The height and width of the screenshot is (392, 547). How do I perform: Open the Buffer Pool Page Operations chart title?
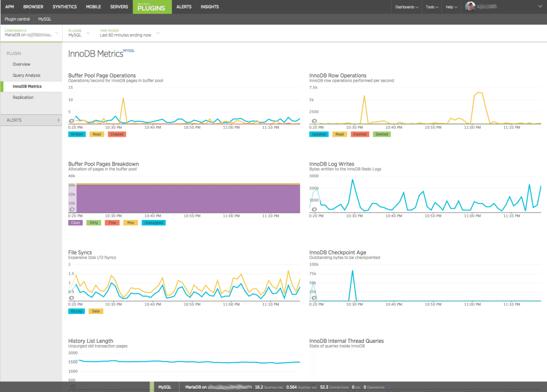click(x=102, y=75)
